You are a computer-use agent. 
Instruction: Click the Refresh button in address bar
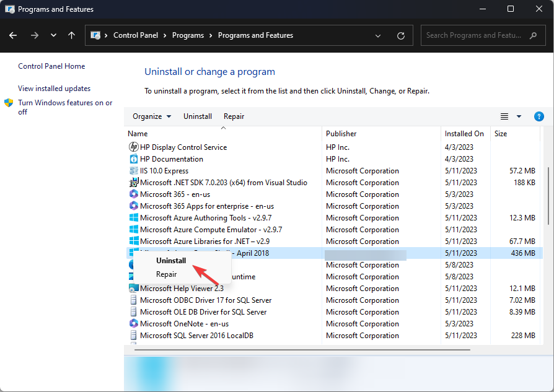pyautogui.click(x=401, y=36)
